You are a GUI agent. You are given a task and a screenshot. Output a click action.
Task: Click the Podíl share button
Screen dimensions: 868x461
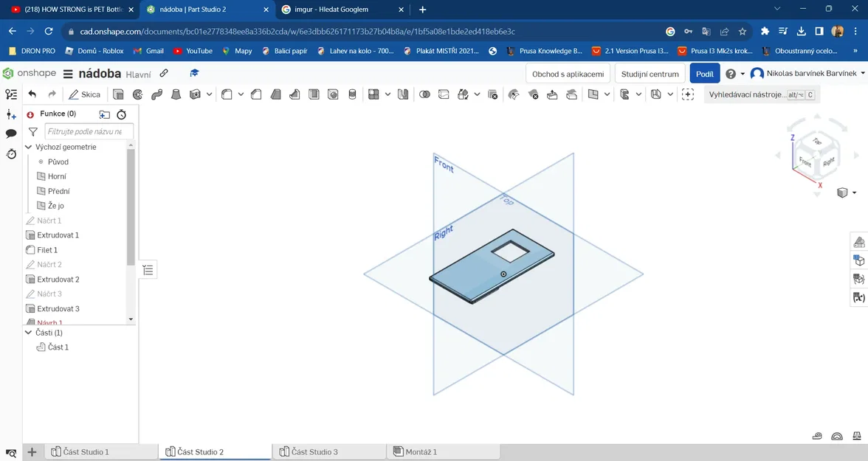(x=705, y=74)
